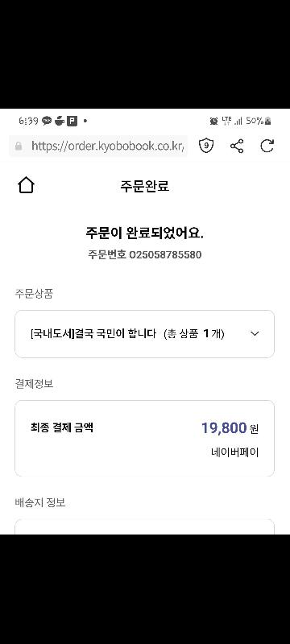Reload the page with the refresh icon
Viewport: 290px width, 644px height.
point(267,146)
